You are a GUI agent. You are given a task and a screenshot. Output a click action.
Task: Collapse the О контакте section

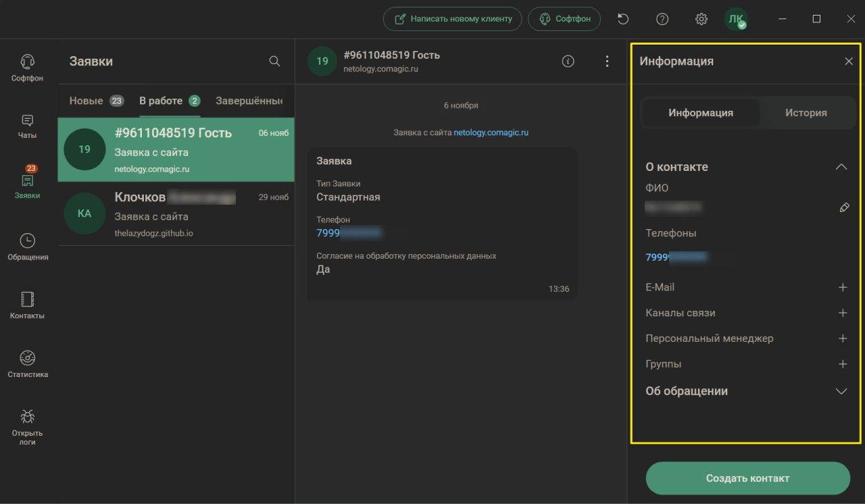point(841,167)
